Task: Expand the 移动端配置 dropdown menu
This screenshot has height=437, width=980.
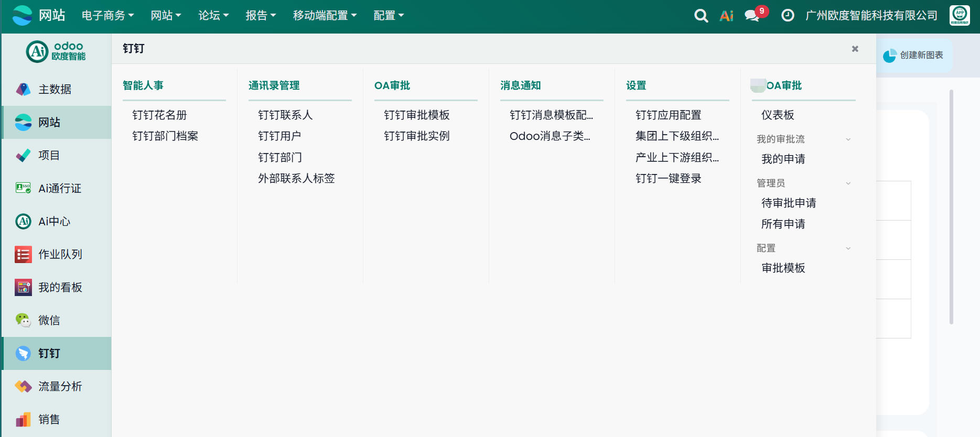Action: click(325, 16)
